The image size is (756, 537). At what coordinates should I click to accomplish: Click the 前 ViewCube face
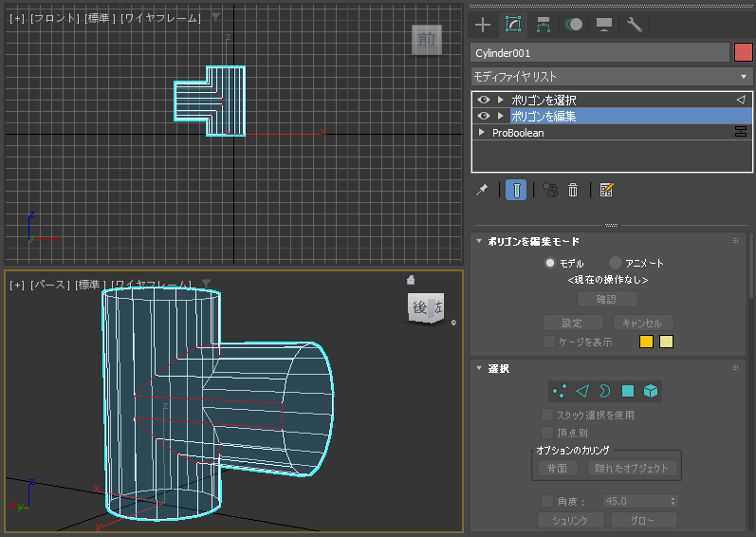tap(426, 39)
